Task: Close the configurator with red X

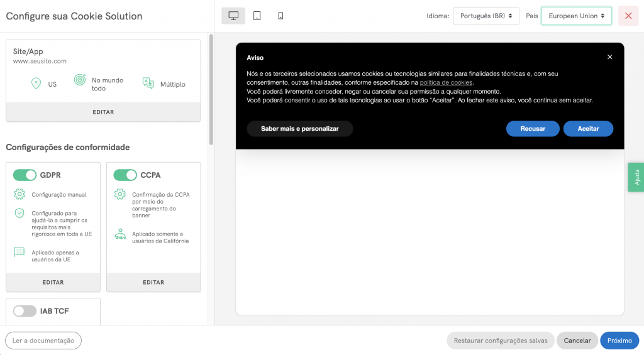Action: pyautogui.click(x=628, y=16)
